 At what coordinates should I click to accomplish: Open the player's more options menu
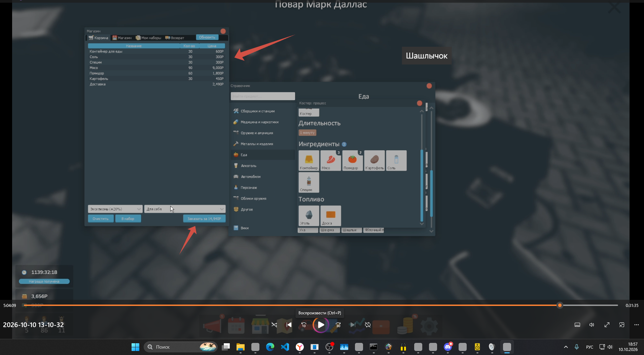(637, 325)
